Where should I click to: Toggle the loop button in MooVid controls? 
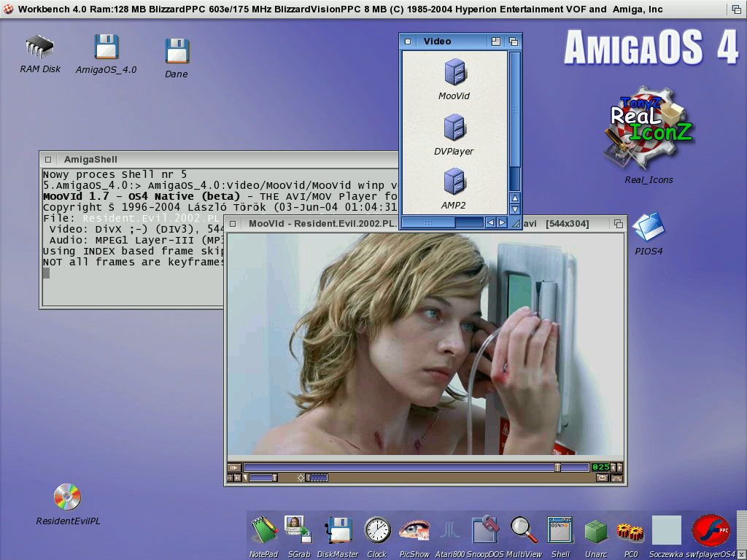602,478
